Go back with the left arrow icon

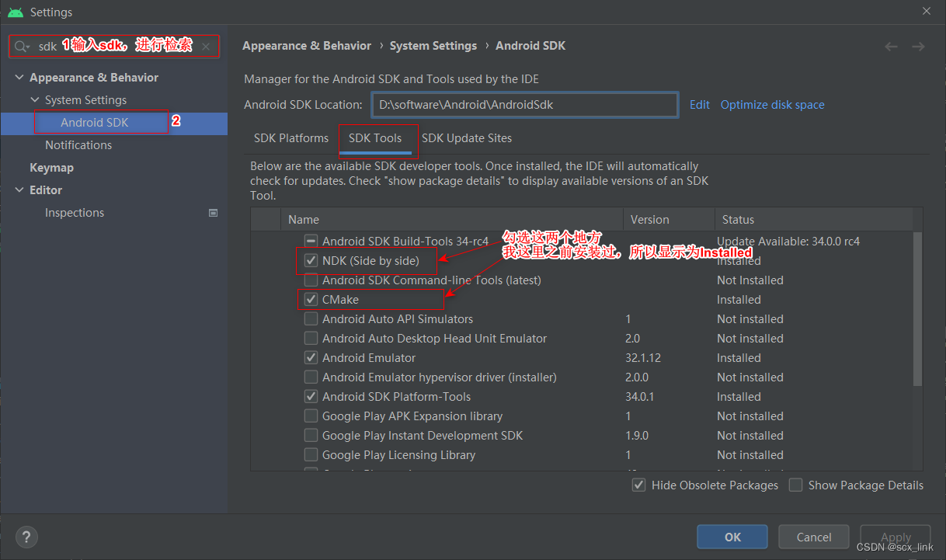coord(892,47)
